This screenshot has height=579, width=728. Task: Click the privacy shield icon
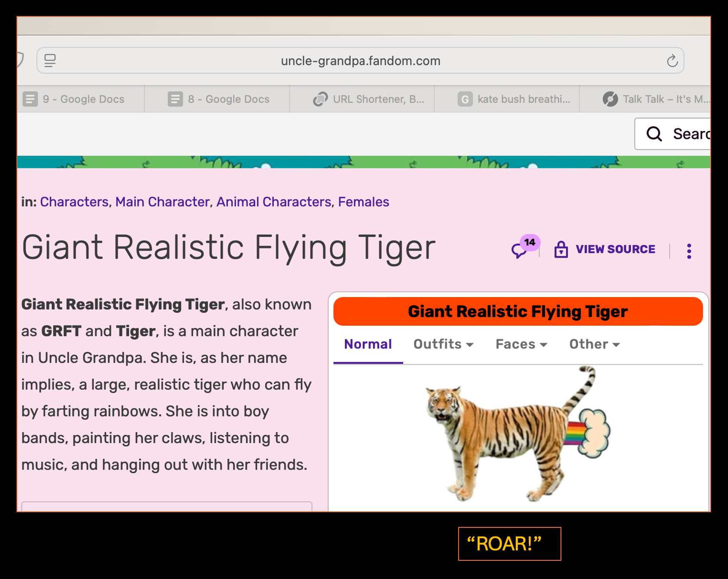20,60
